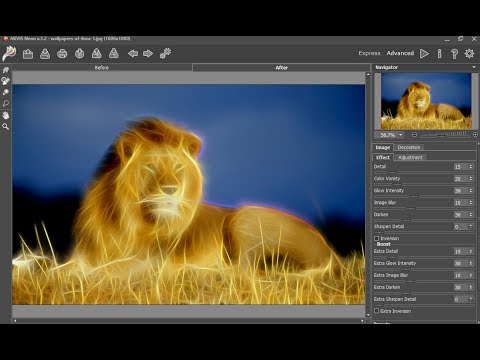The image size is (480, 360).
Task: Click the round publish/share icon in toolbar
Action: pos(79,53)
